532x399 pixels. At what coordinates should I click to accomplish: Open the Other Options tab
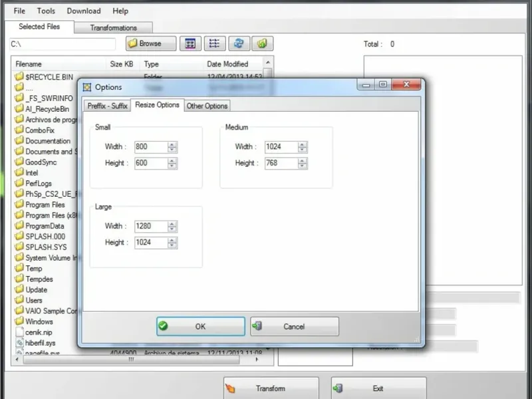[x=207, y=106]
